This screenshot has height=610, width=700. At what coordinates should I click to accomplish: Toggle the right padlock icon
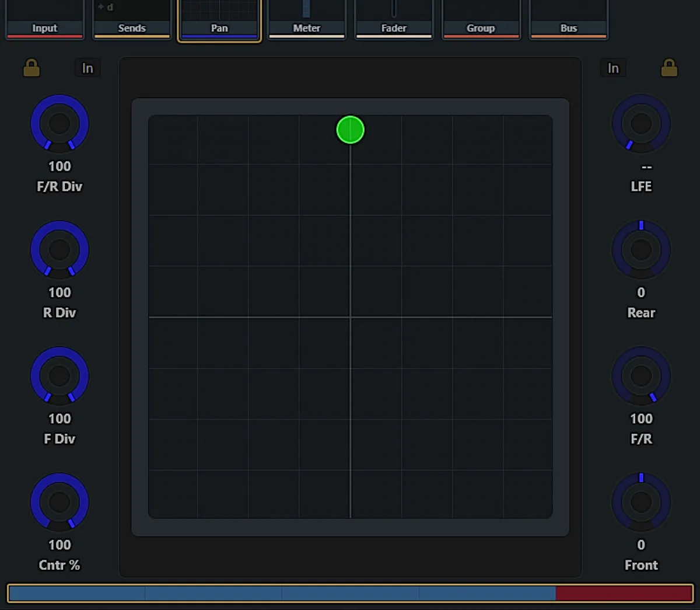tap(669, 68)
